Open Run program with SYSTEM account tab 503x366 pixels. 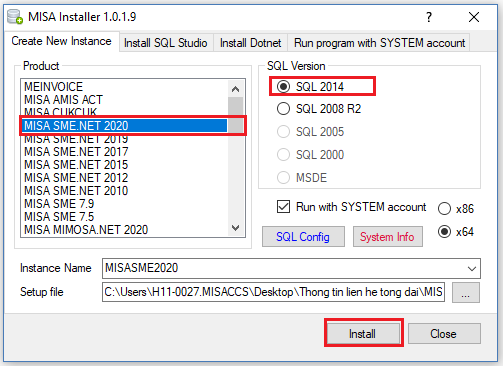tap(379, 43)
